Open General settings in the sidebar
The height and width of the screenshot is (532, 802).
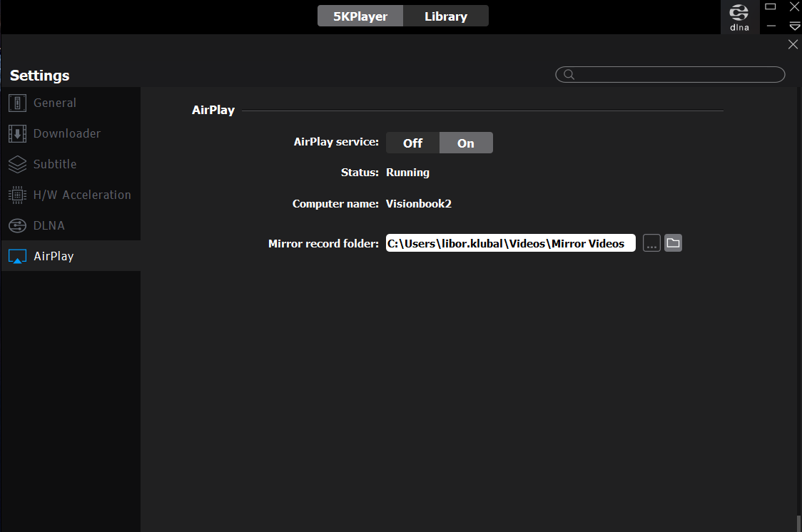coord(54,103)
